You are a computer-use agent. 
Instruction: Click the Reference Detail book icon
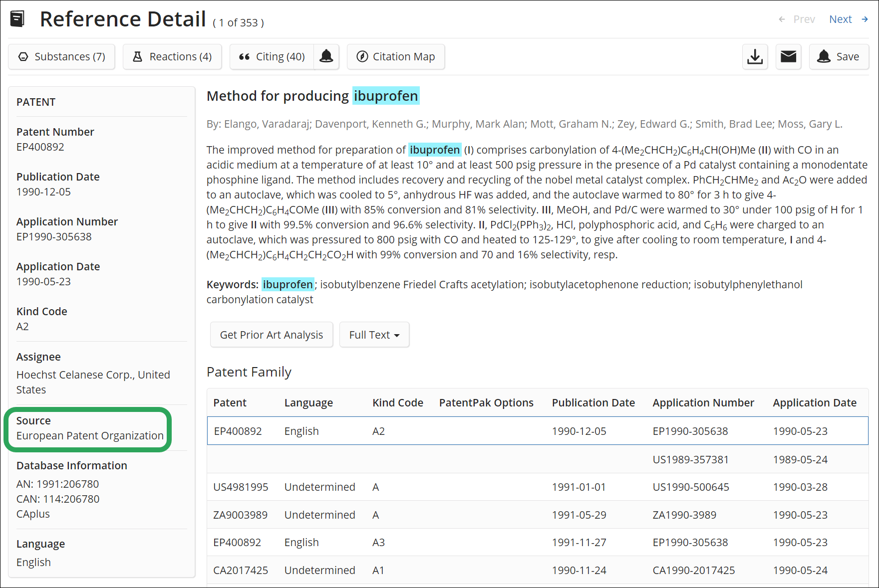coord(17,19)
